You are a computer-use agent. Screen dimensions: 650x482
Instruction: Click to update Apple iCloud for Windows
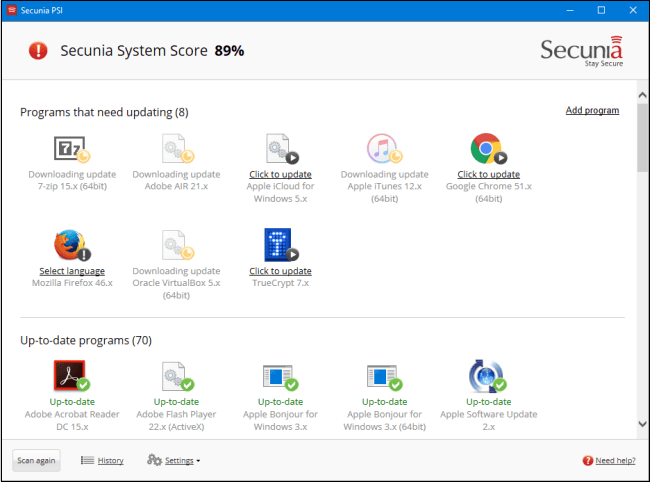(x=280, y=174)
